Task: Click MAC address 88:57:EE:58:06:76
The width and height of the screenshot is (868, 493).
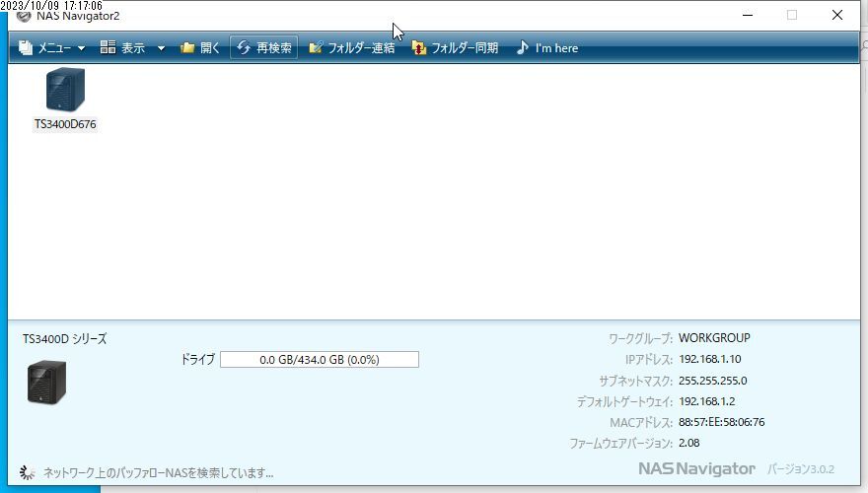Action: coord(721,422)
